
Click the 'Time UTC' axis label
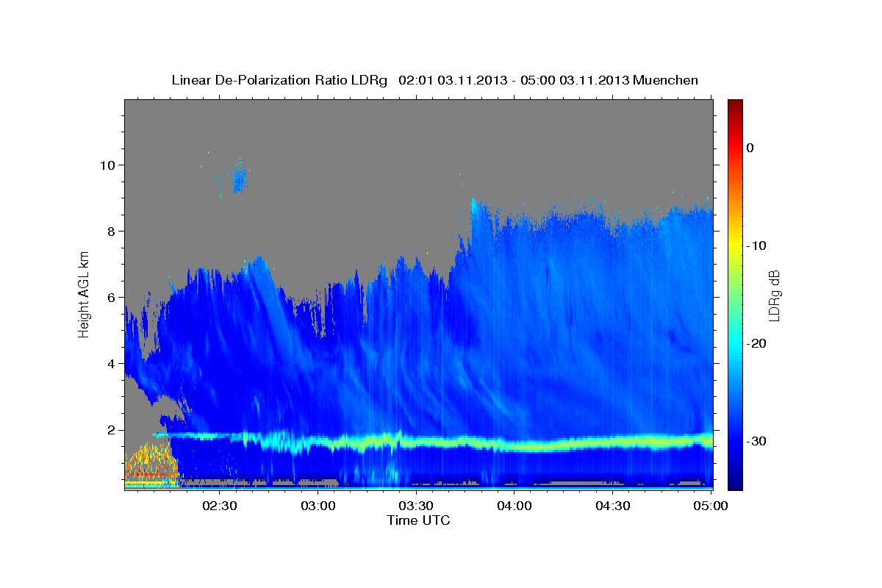click(418, 520)
